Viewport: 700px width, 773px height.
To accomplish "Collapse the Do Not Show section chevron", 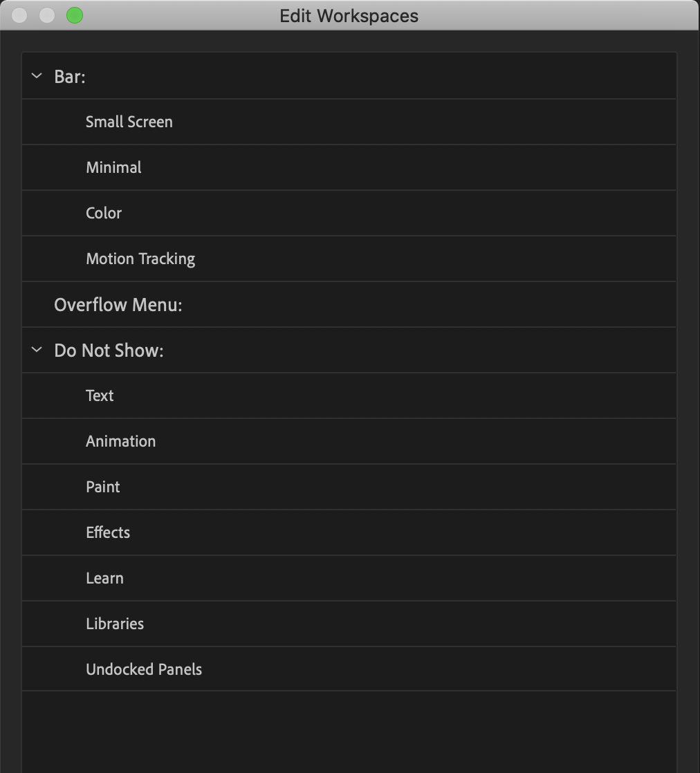I will click(x=37, y=350).
